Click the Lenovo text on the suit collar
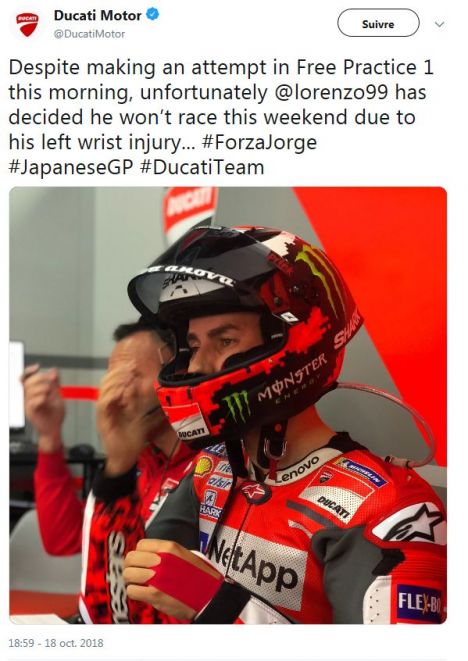Viewport: 468px width, 661px height. [x=298, y=468]
